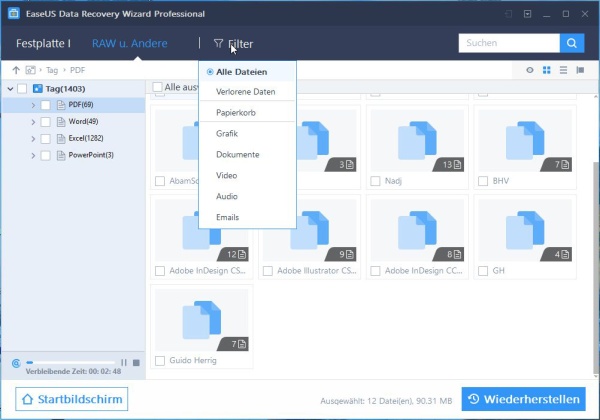Screen dimensions: 600x420
Task: Click the magnifier search button
Action: pyautogui.click(x=572, y=43)
